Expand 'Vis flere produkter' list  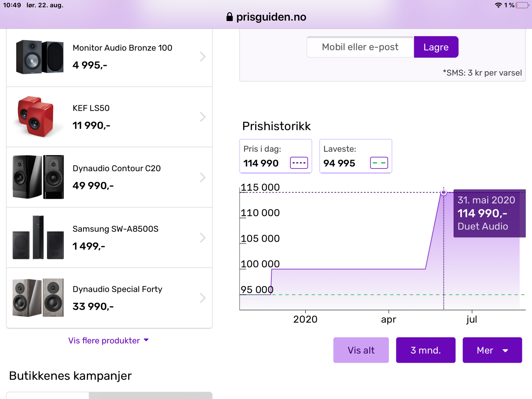(x=108, y=341)
